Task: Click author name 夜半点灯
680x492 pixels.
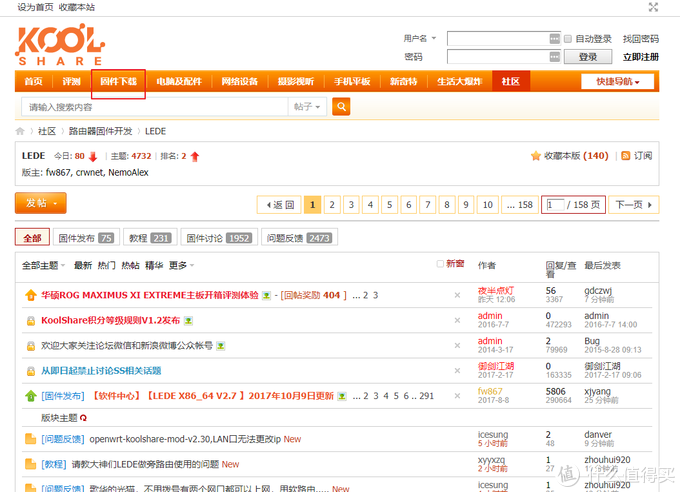Action: [496, 291]
